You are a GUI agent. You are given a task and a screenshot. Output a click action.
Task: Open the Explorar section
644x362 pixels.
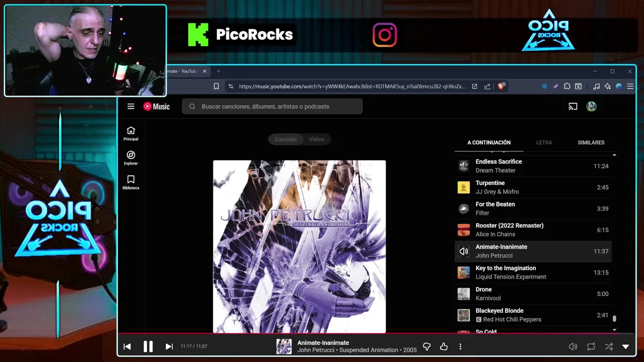(x=131, y=158)
